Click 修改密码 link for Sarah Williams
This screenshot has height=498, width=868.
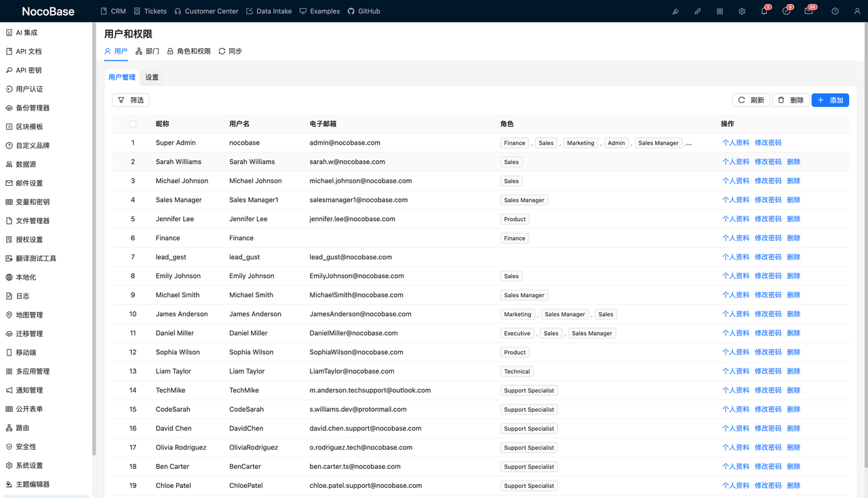click(768, 162)
